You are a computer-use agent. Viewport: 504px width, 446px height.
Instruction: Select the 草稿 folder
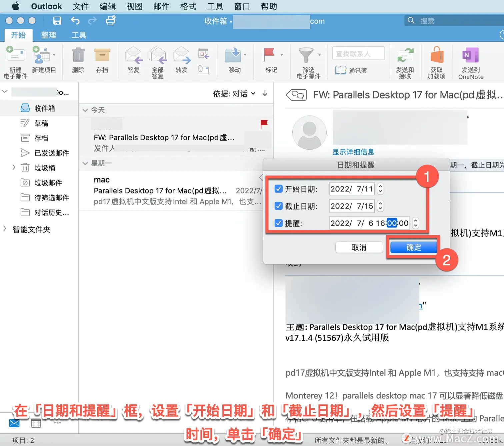(x=39, y=123)
